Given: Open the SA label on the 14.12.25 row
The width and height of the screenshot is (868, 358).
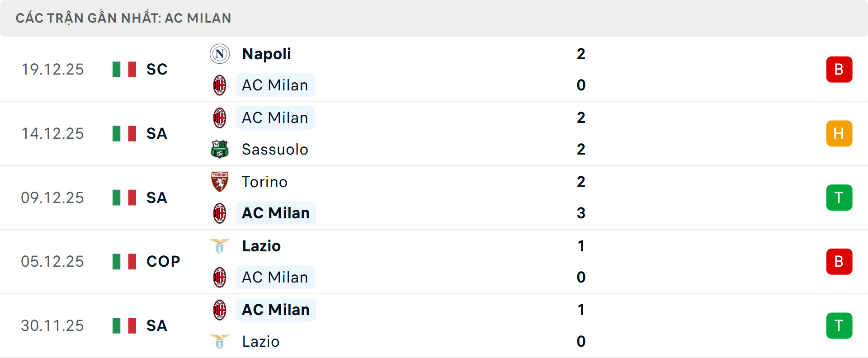Looking at the screenshot, I should coord(156,134).
